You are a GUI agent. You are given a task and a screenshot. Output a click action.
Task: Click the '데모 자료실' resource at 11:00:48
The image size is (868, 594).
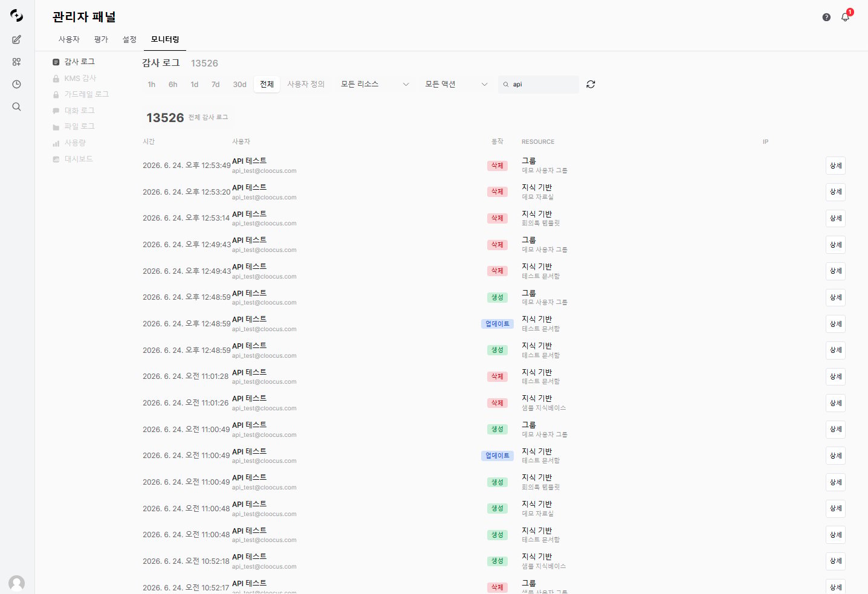click(x=538, y=514)
